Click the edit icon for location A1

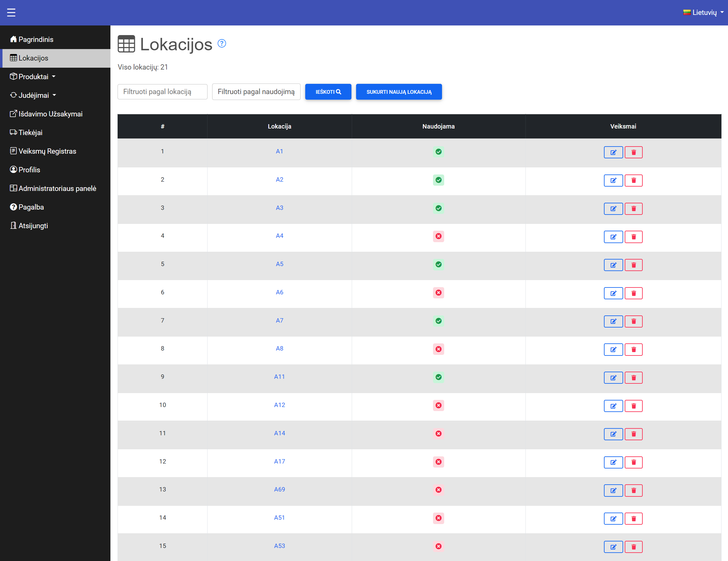tap(613, 152)
